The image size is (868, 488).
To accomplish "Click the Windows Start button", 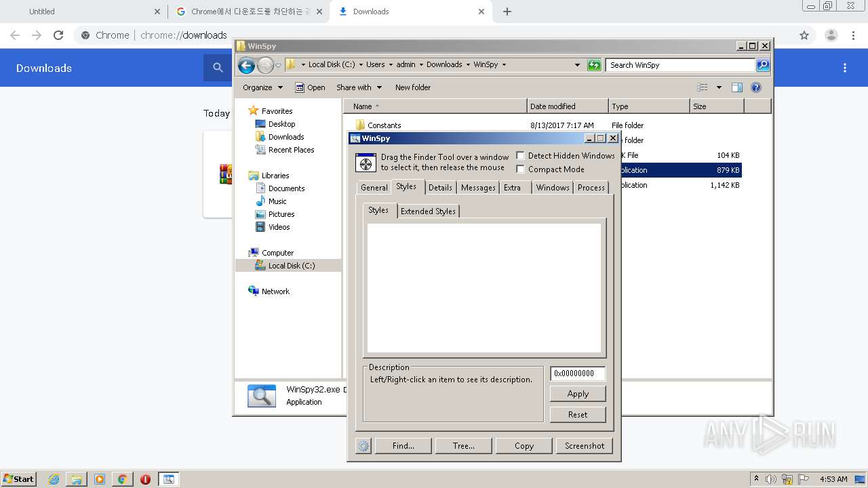I will 19,479.
